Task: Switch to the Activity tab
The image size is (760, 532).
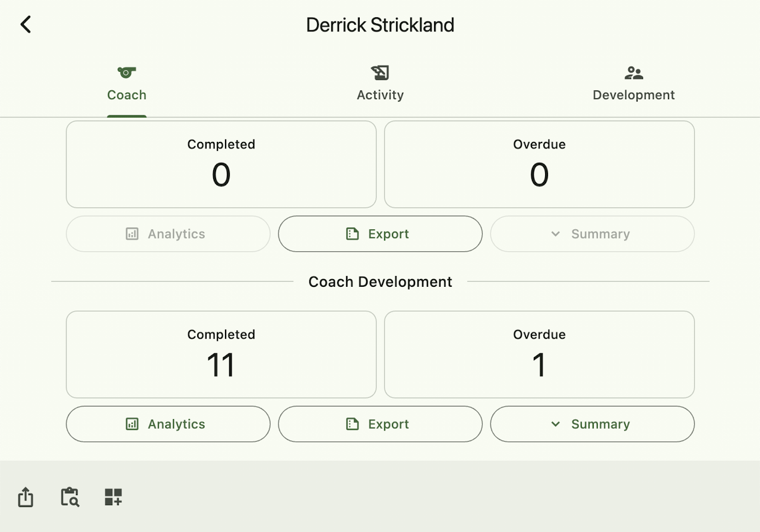Action: coord(380,94)
